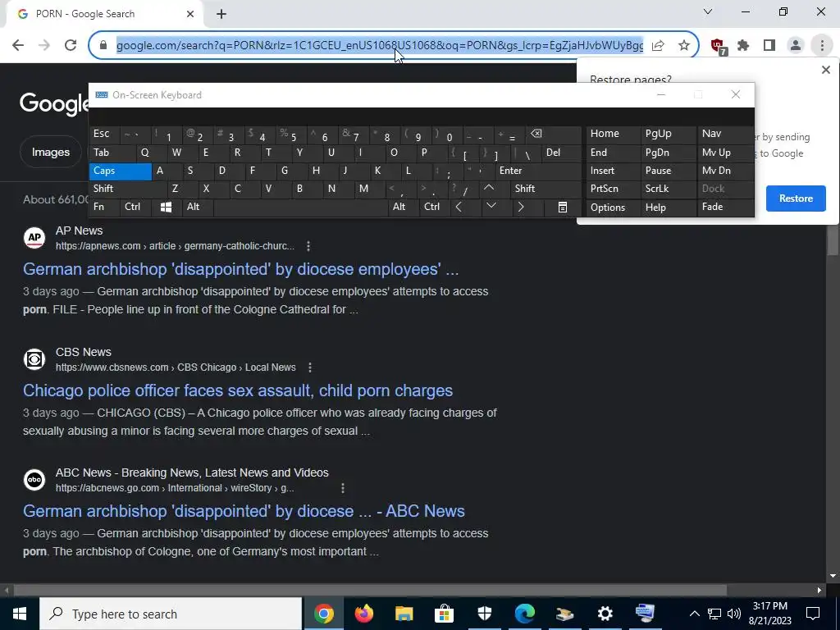Image resolution: width=840 pixels, height=630 pixels.
Task: Click the address bar URL field
Action: coord(380,46)
